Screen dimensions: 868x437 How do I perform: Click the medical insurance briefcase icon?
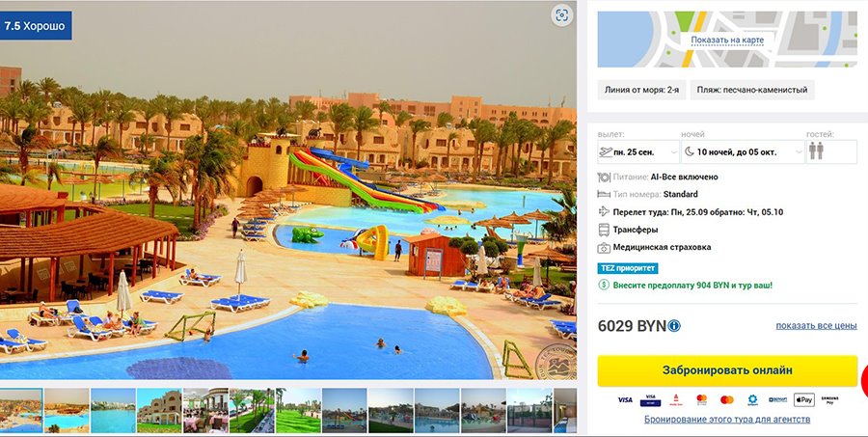click(x=604, y=248)
